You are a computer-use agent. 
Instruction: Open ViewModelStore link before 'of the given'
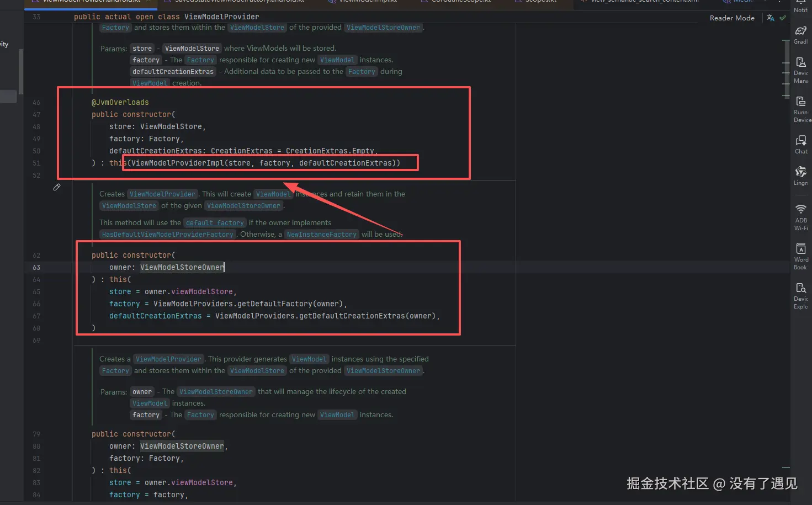129,206
